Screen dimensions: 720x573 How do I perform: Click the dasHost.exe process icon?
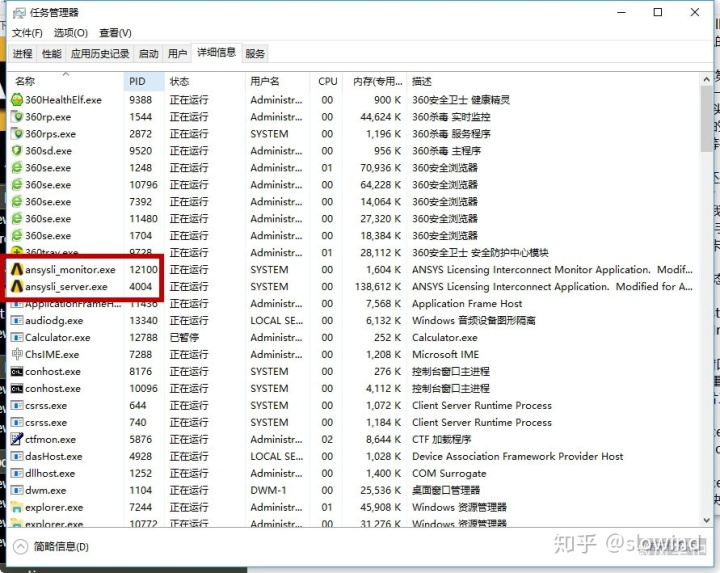click(17, 456)
